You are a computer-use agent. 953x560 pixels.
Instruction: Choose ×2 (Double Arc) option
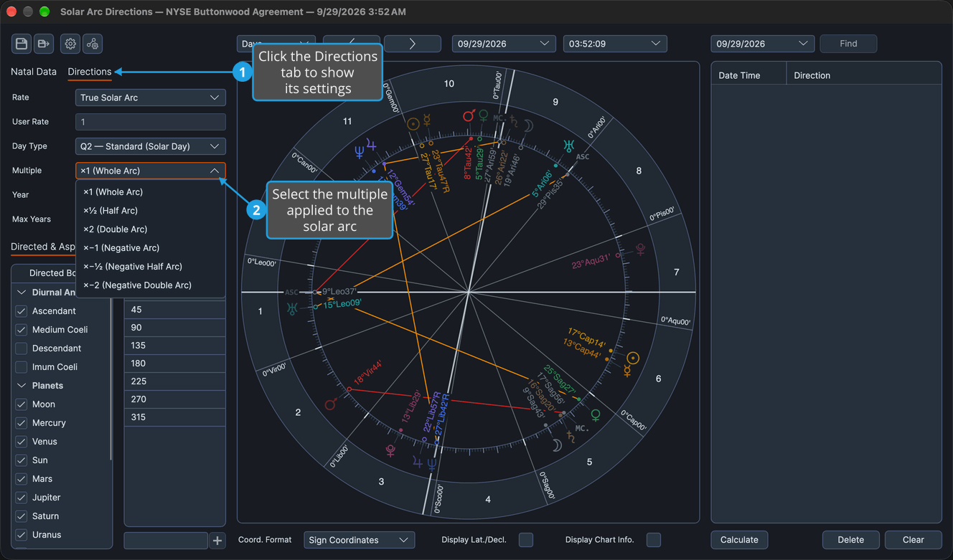151,229
